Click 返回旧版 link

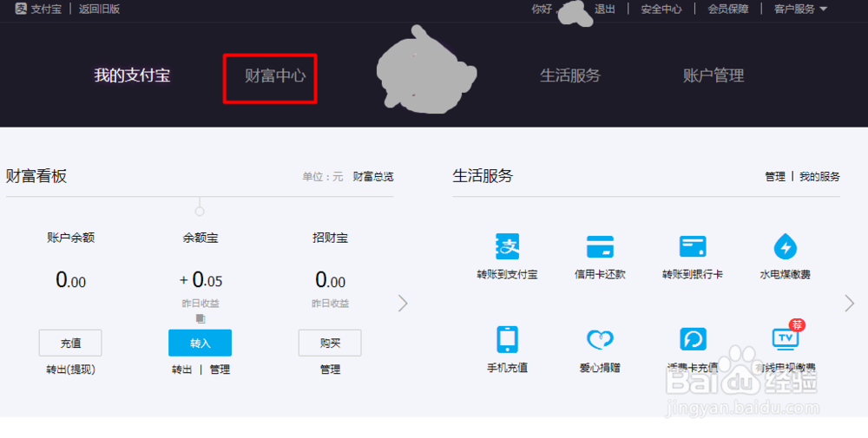point(99,9)
